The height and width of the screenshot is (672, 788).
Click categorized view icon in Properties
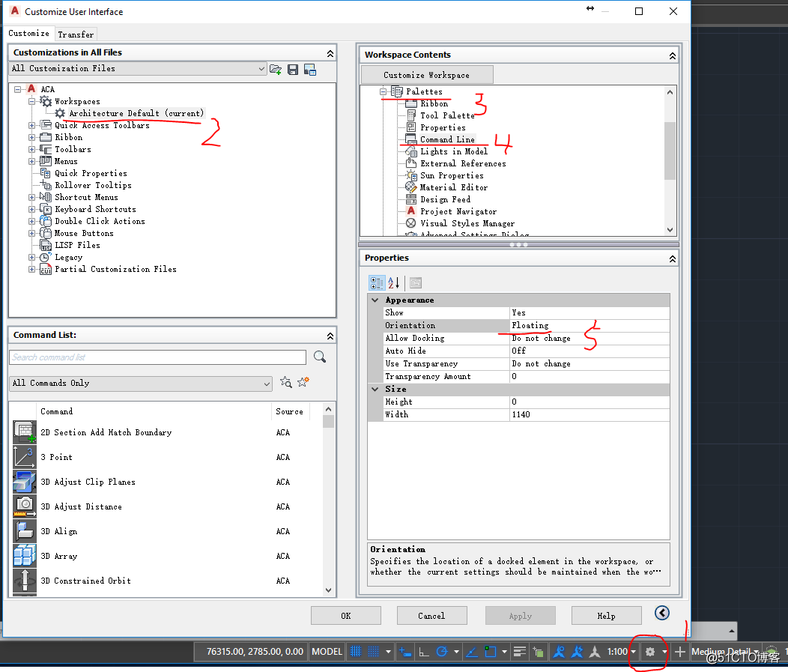[377, 283]
